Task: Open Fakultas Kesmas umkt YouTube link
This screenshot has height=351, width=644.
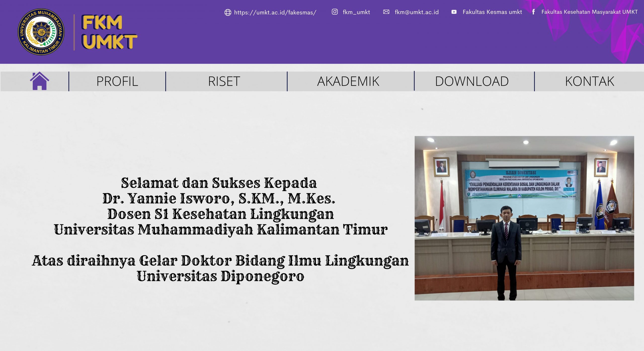Action: pos(492,12)
